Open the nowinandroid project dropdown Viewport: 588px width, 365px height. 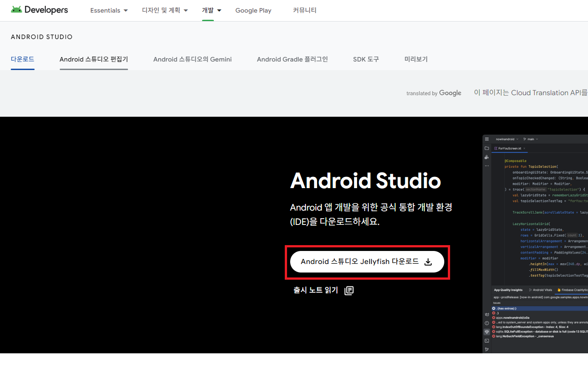point(507,139)
